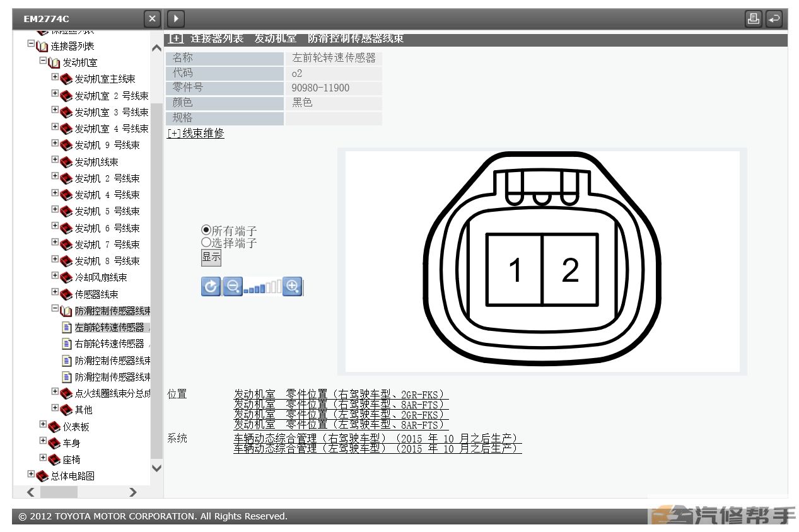This screenshot has width=799, height=532.
Task: Expand the 发动机室主线束 tree node
Action: pos(55,78)
